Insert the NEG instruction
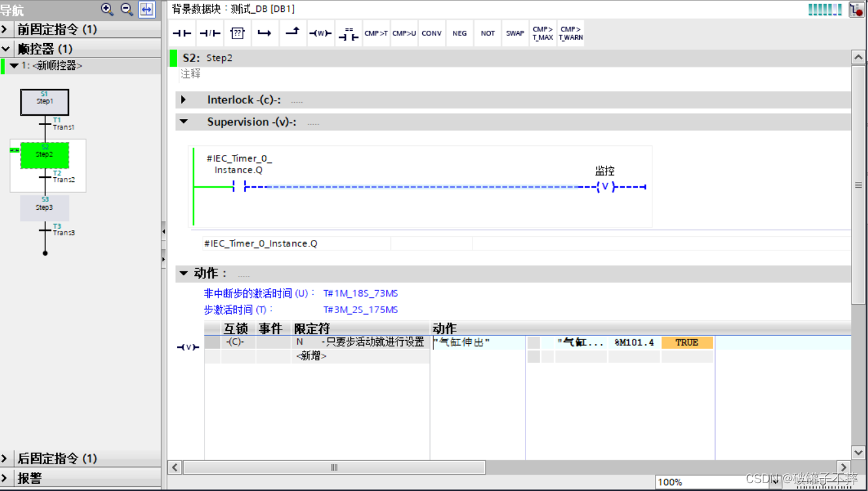The height and width of the screenshot is (491, 868). pyautogui.click(x=459, y=33)
